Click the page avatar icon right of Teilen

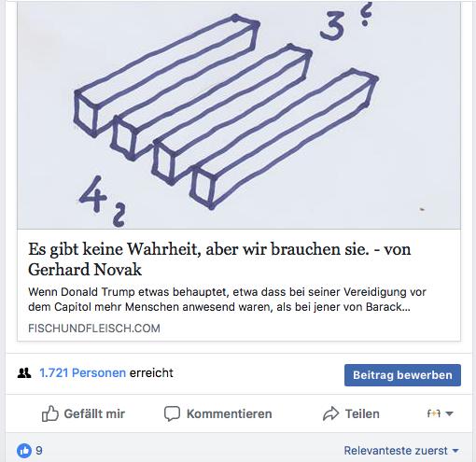coord(434,413)
